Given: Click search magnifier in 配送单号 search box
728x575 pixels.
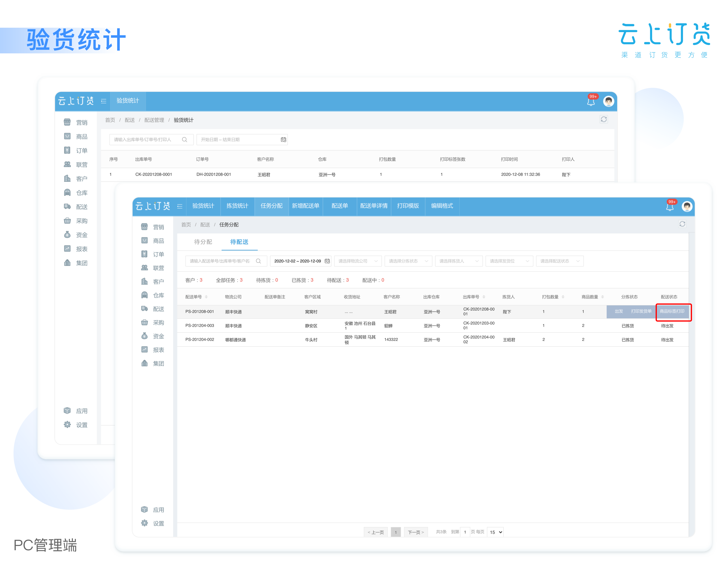Looking at the screenshot, I should click(258, 261).
